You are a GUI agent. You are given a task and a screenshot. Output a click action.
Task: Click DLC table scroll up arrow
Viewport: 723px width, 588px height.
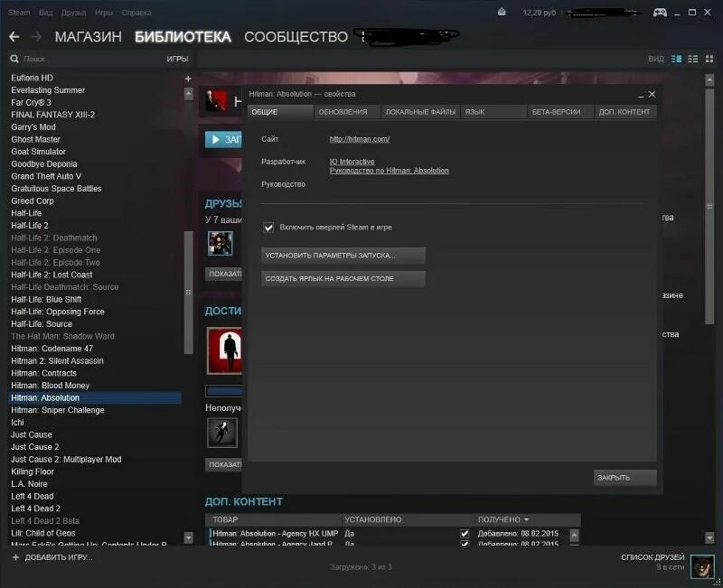point(574,535)
